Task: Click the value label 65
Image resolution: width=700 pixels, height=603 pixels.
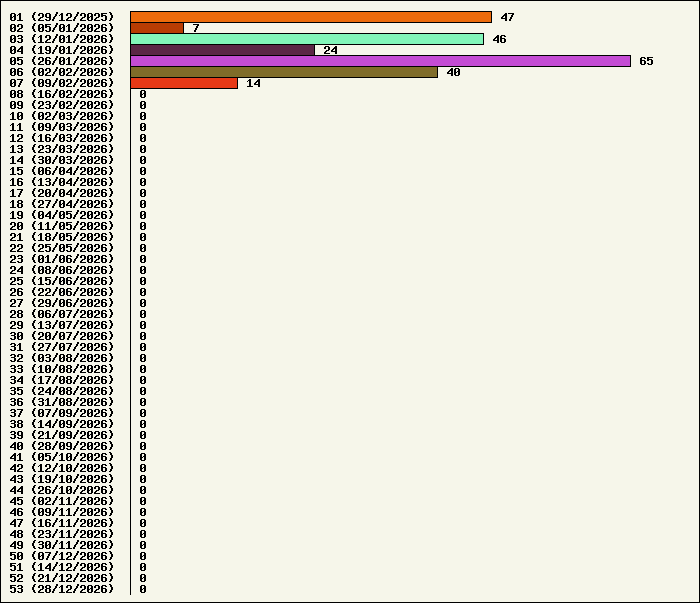Action: pyautogui.click(x=646, y=61)
